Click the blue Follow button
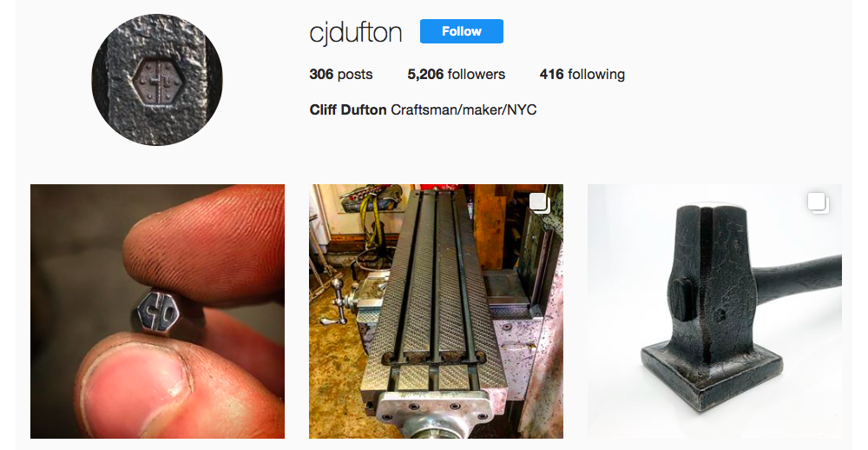 coord(461,31)
